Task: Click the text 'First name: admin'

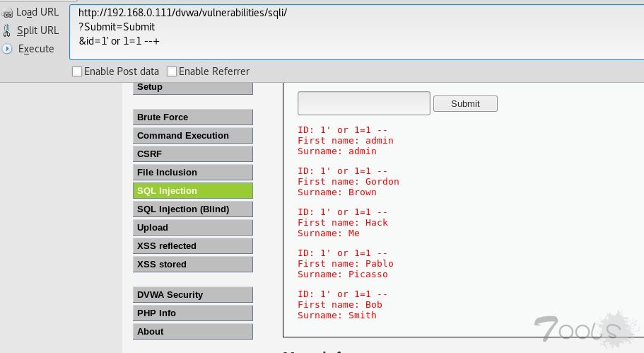Action: pos(346,141)
